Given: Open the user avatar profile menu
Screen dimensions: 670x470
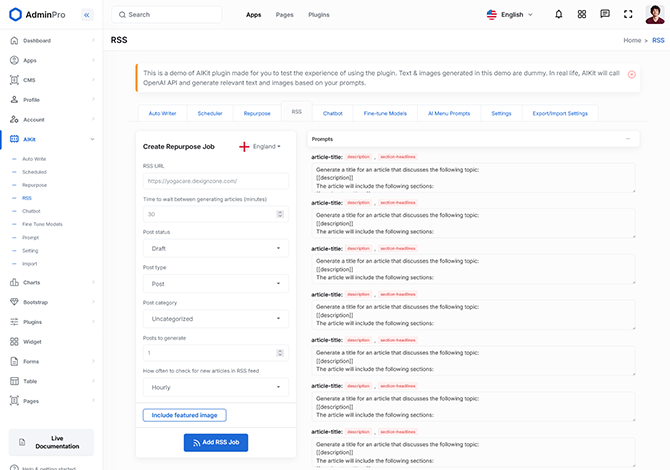Looking at the screenshot, I should [x=654, y=15].
